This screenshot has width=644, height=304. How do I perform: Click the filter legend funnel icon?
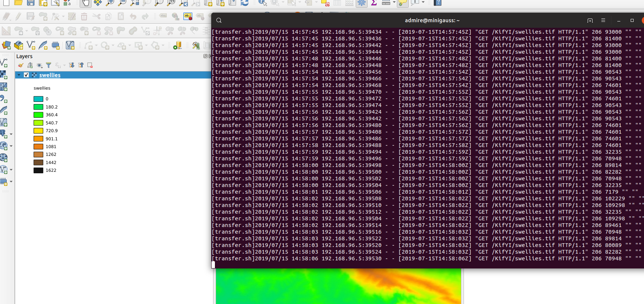tap(49, 66)
